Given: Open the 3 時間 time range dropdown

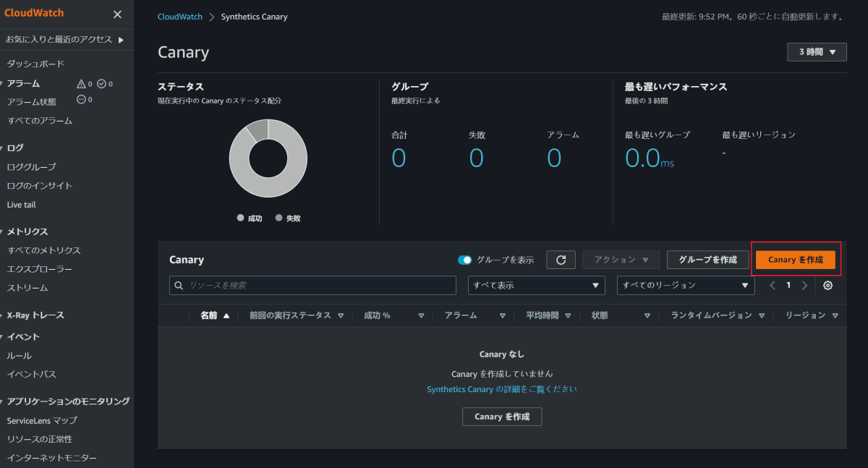Looking at the screenshot, I should pos(817,52).
